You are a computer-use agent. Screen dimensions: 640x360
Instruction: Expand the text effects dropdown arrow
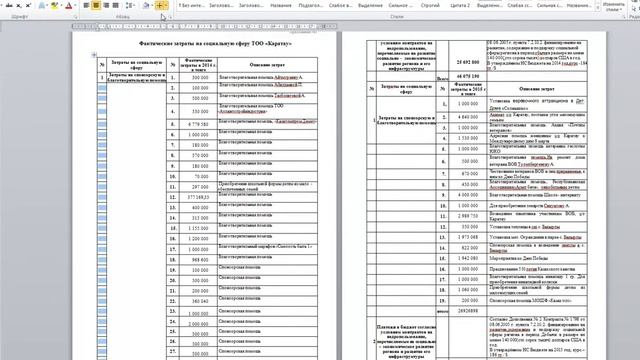pyautogui.click(x=47, y=5)
